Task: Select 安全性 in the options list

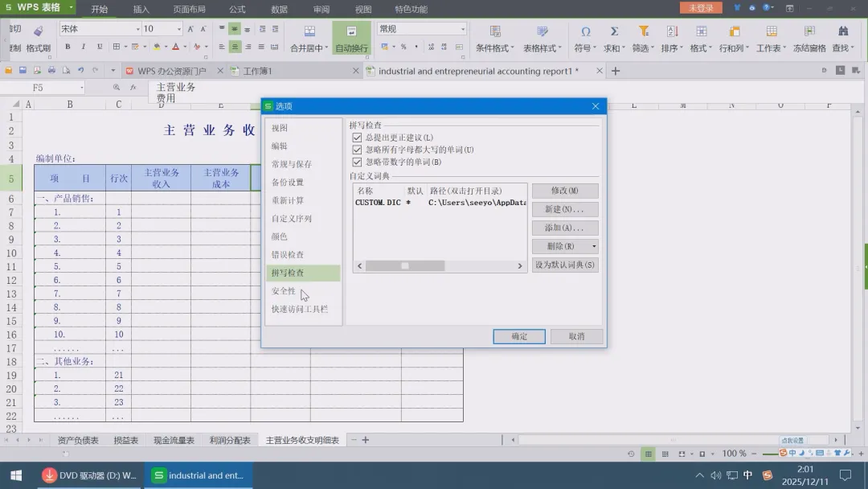Action: pos(303,290)
